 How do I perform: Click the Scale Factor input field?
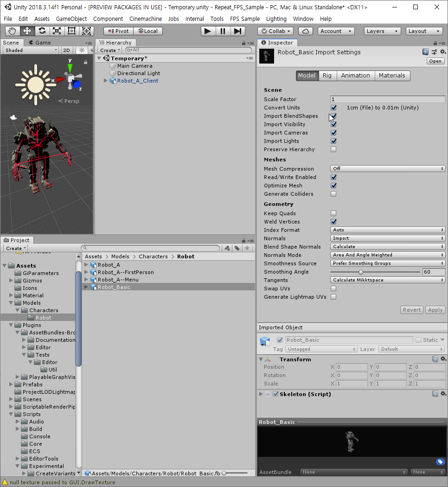click(388, 99)
